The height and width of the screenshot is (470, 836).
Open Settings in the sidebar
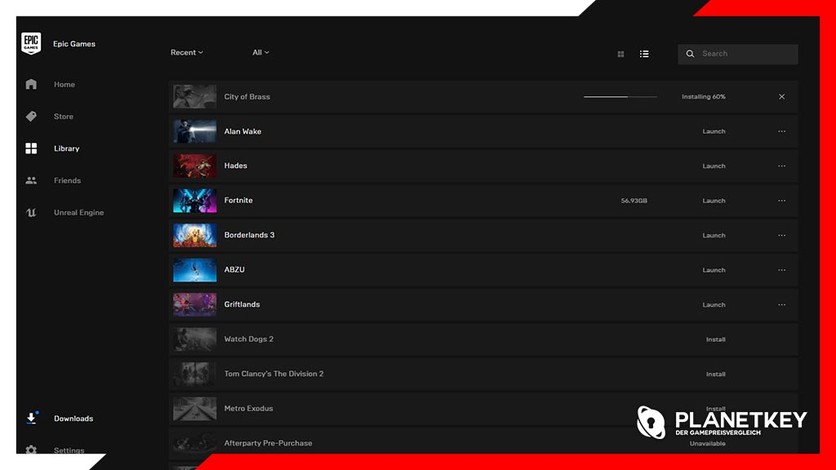pos(68,451)
